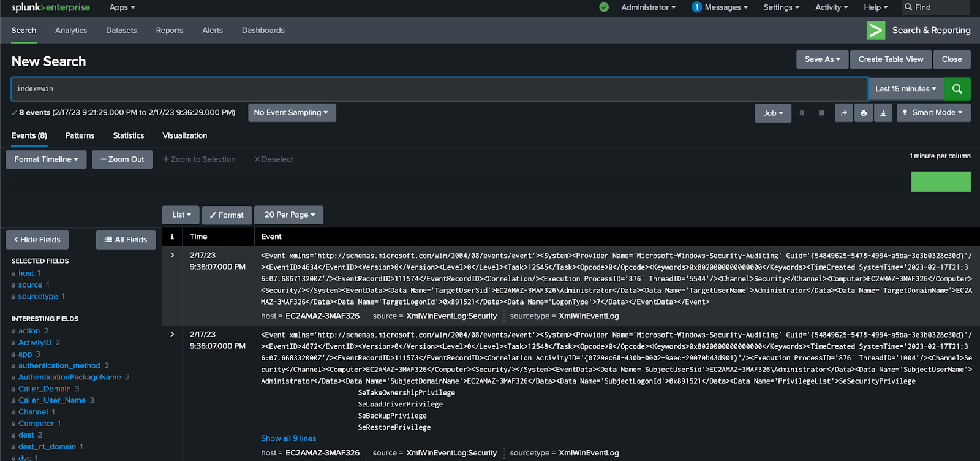Image resolution: width=980 pixels, height=461 pixels.
Task: Click the Messages count badge
Action: tap(696, 7)
